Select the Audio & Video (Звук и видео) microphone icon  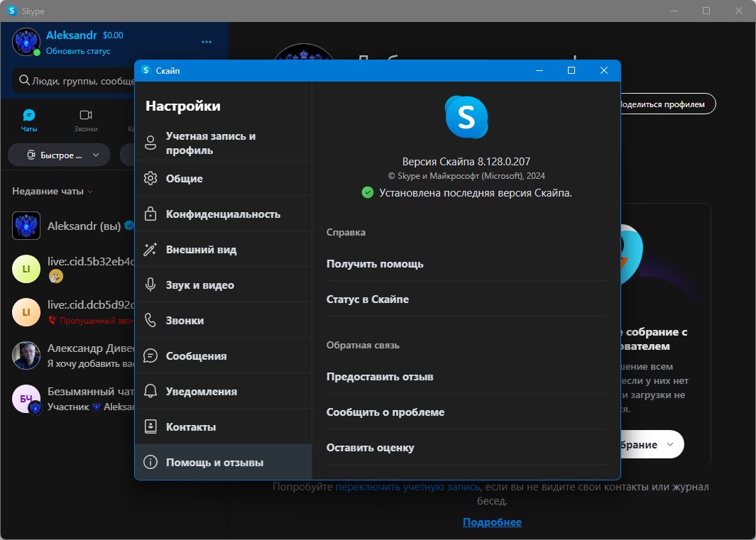(x=150, y=285)
